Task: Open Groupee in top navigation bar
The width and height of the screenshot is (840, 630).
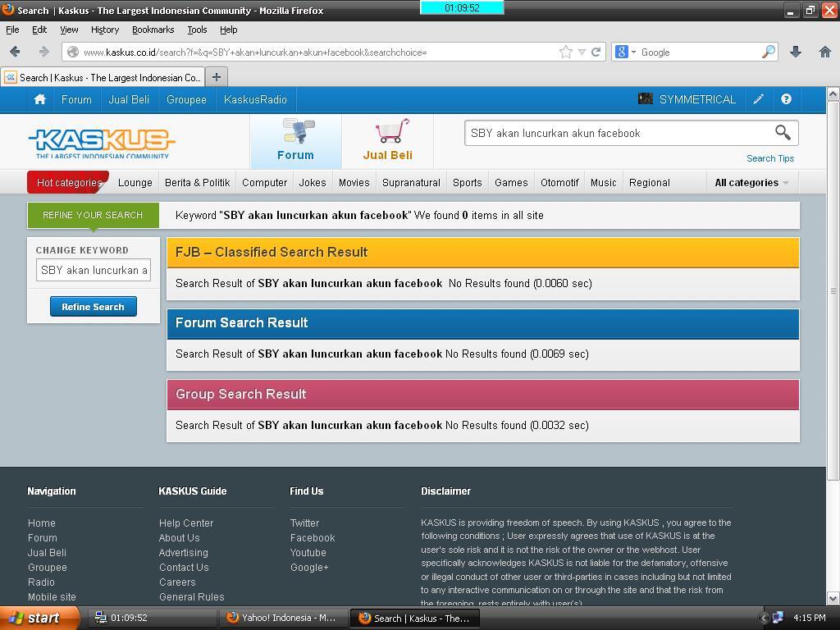Action: click(186, 99)
